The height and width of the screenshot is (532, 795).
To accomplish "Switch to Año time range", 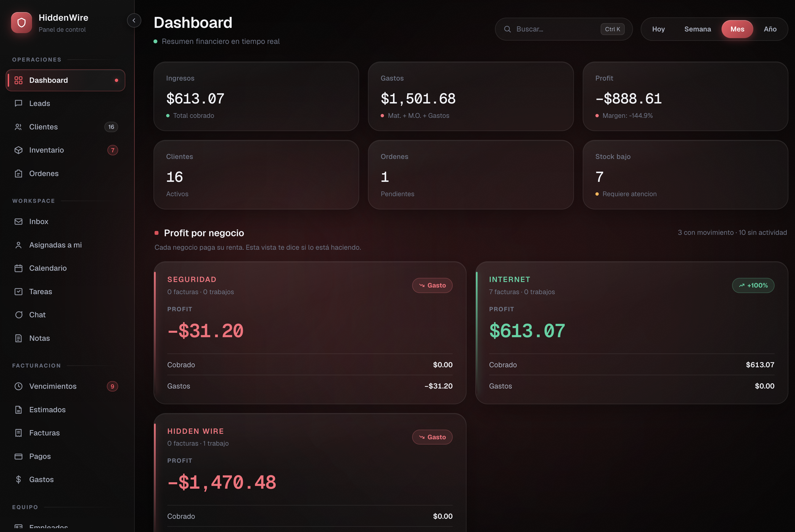I will tap(770, 29).
